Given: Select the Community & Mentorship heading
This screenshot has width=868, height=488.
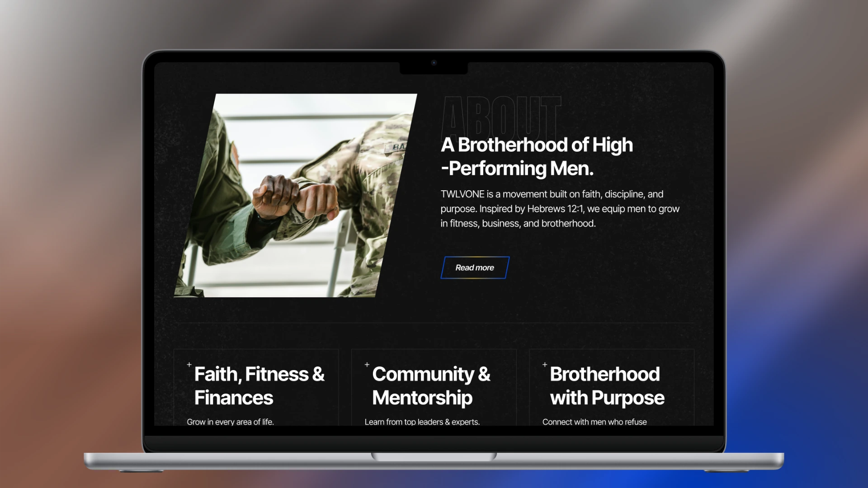Looking at the screenshot, I should coord(431,386).
